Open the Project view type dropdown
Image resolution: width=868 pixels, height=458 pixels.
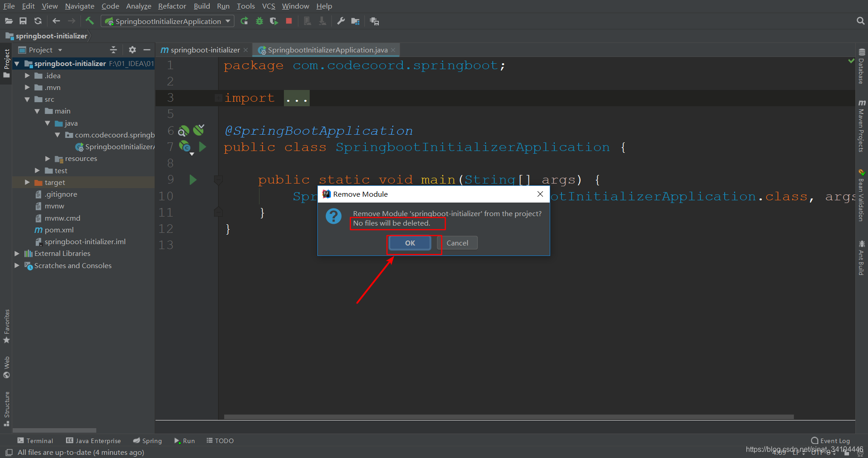click(60, 50)
